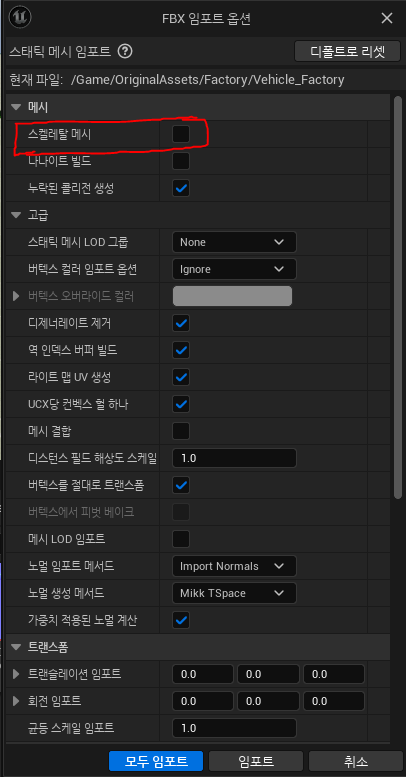This screenshot has height=777, width=406.
Task: Close the FBX 임포트 옵션 dialog
Action: (387, 18)
